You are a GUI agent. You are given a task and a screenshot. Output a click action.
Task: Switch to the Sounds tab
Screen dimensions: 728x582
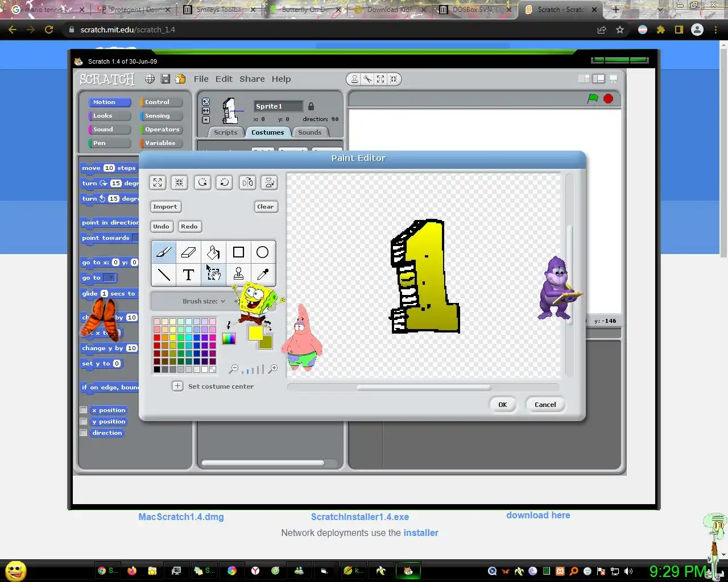pos(310,132)
